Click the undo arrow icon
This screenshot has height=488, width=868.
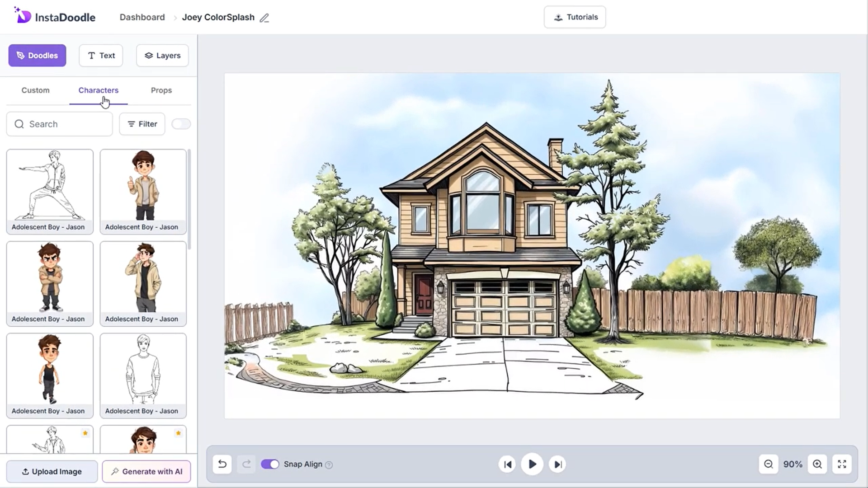(x=222, y=464)
